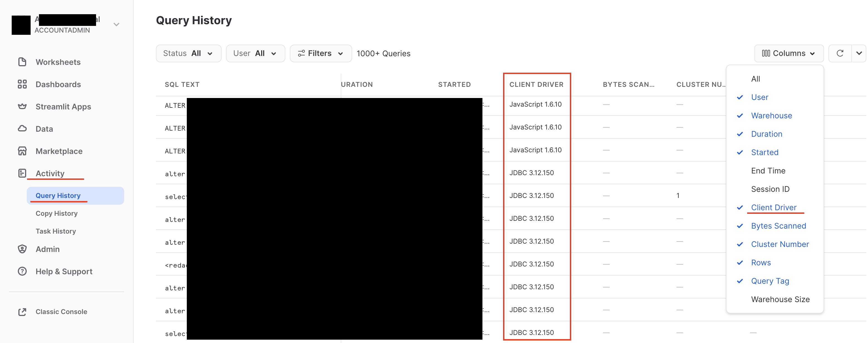Screen dimensions: 868x343
Task: Open the Status All dropdown
Action: (x=188, y=53)
